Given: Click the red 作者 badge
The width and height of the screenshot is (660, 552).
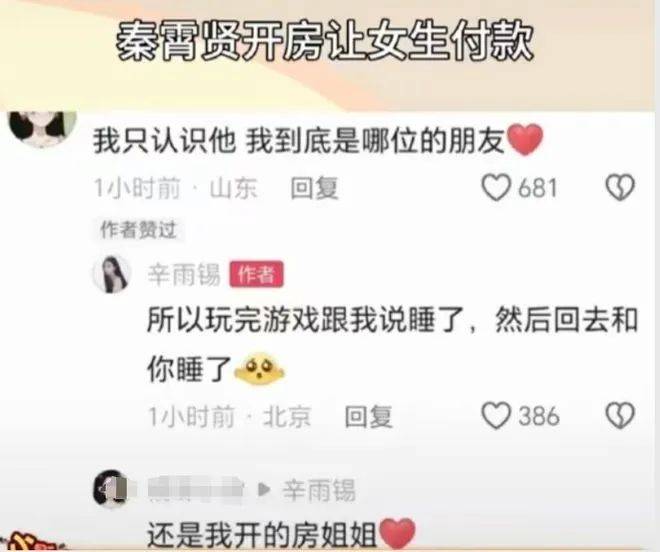Looking at the screenshot, I should click(256, 275).
